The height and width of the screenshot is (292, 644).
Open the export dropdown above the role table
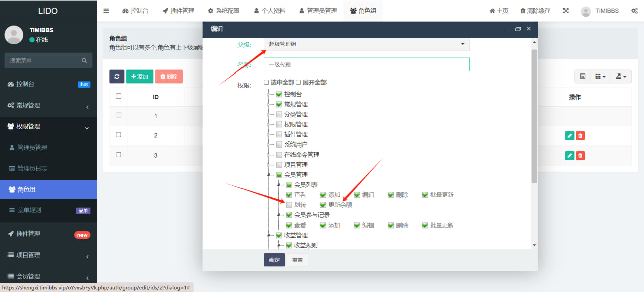[621, 76]
